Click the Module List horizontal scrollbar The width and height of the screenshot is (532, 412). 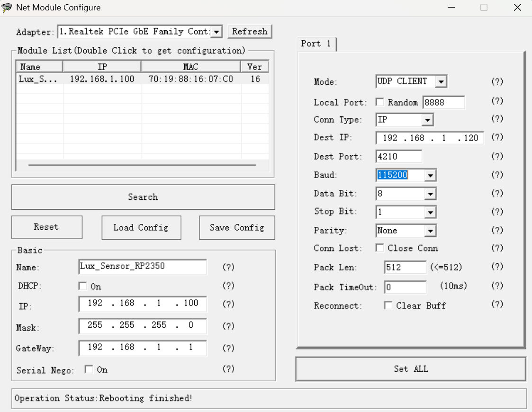[x=143, y=165]
